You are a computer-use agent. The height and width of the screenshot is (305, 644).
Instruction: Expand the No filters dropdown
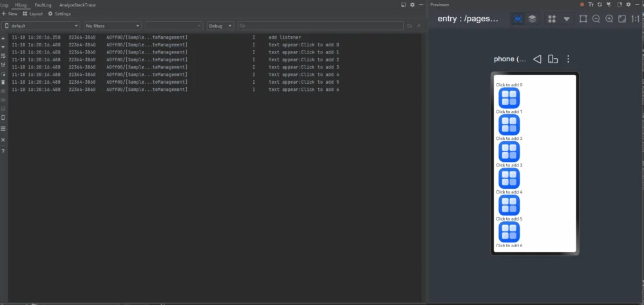pos(113,26)
